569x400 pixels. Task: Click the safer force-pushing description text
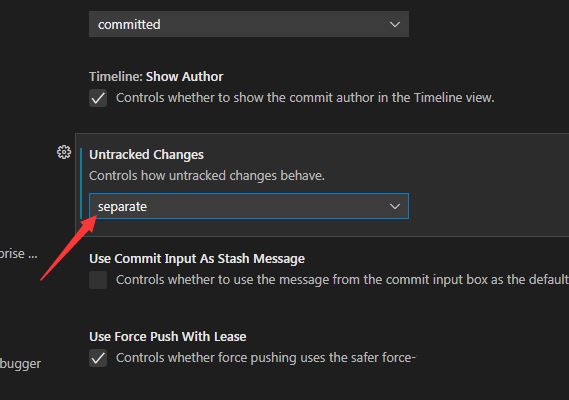coord(266,358)
